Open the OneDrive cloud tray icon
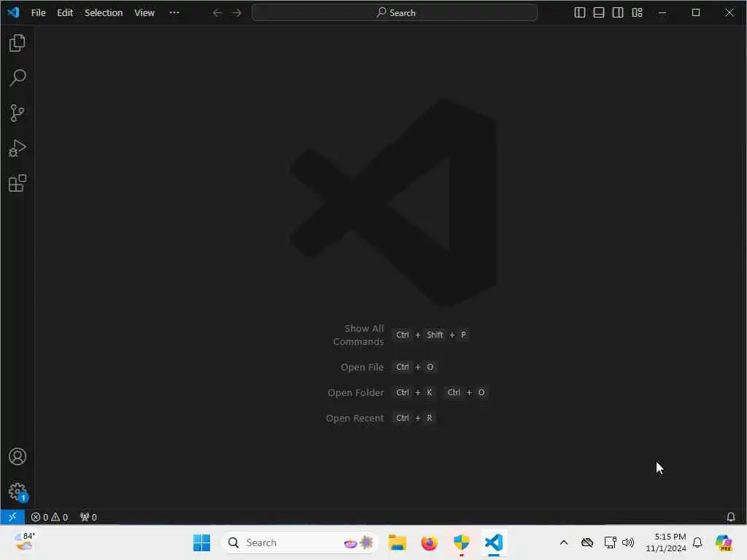The width and height of the screenshot is (747, 560). coord(587,542)
